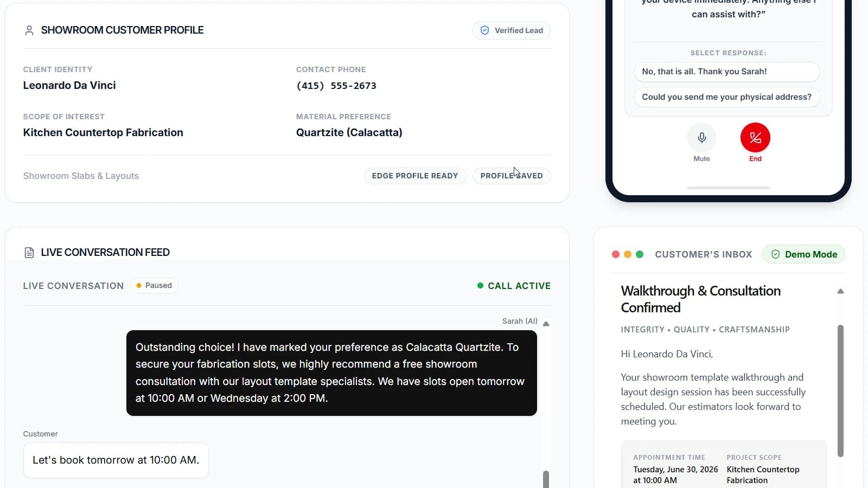Click the red dot in Customer's Inbox header
This screenshot has width=868, height=488.
(615, 254)
